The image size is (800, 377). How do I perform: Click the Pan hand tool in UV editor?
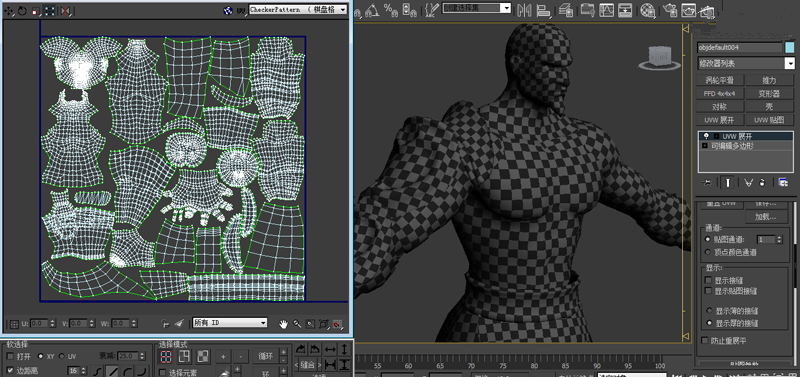pos(283,323)
